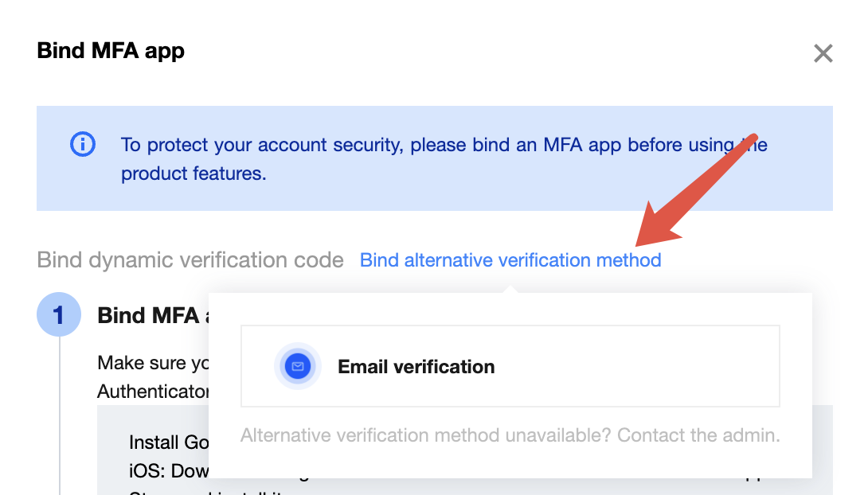
Task: Click the email envelope icon
Action: (297, 366)
